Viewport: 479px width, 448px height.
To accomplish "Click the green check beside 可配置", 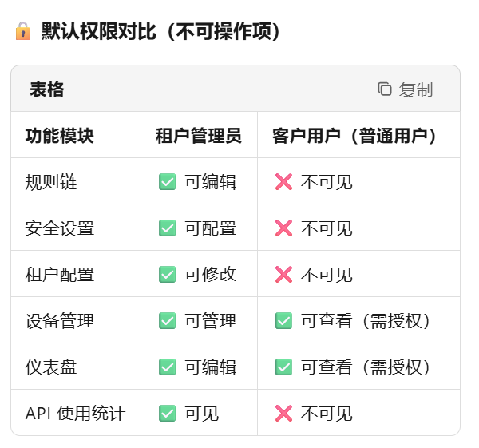I will pos(168,228).
